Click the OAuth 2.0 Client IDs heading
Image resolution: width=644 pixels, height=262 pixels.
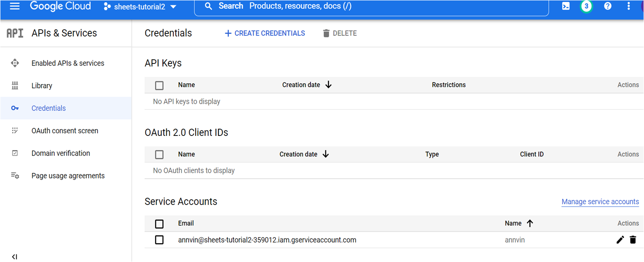coord(187,133)
